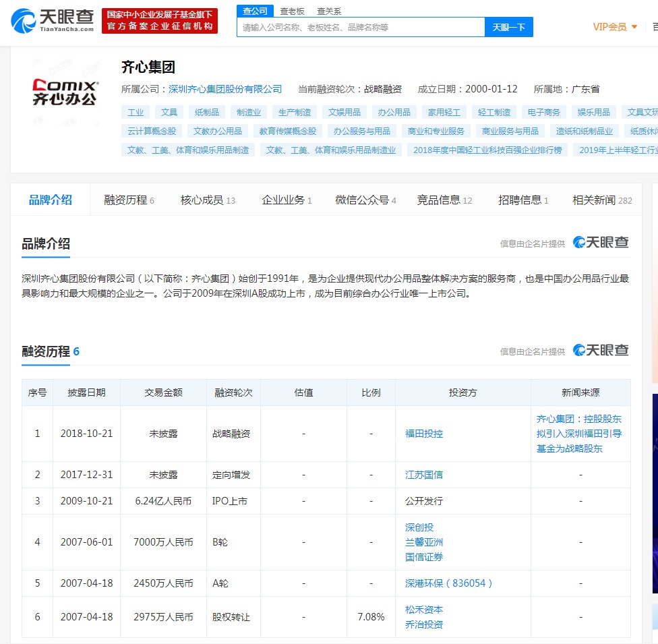Click the 天眼查 logo beside 品牌介绍 heading

click(x=601, y=242)
